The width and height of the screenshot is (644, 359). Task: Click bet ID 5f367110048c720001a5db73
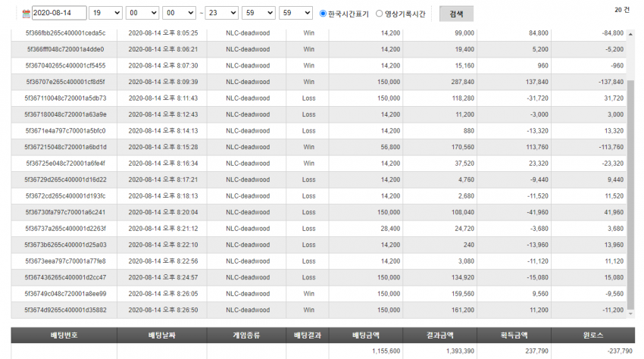(65, 98)
